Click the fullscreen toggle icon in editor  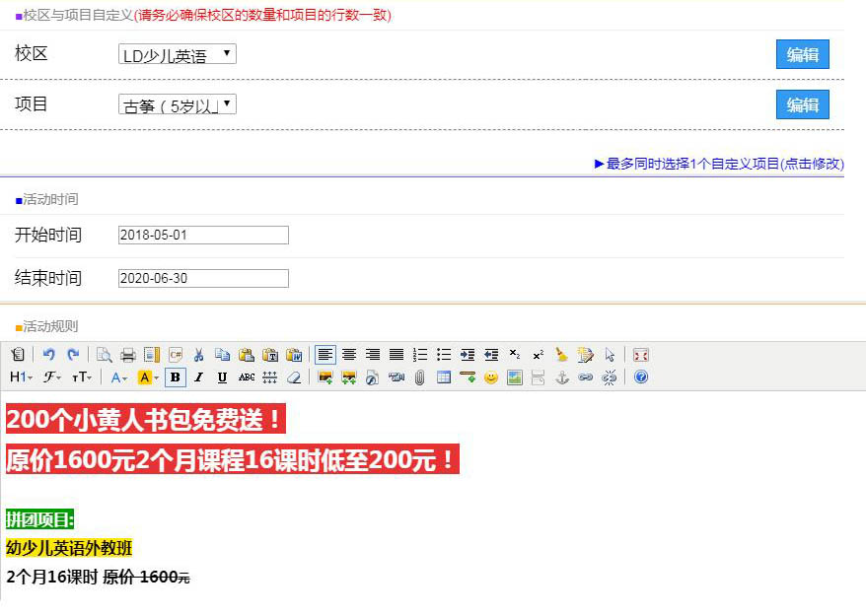point(641,355)
